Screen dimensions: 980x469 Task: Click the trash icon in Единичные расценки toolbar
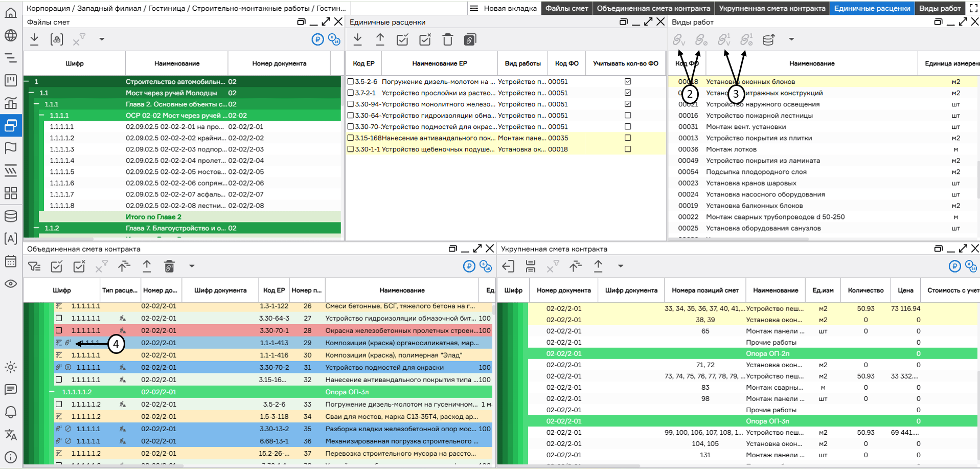447,39
